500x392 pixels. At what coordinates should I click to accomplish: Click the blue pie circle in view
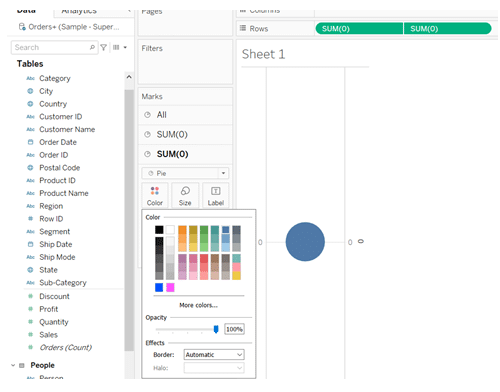coord(305,242)
